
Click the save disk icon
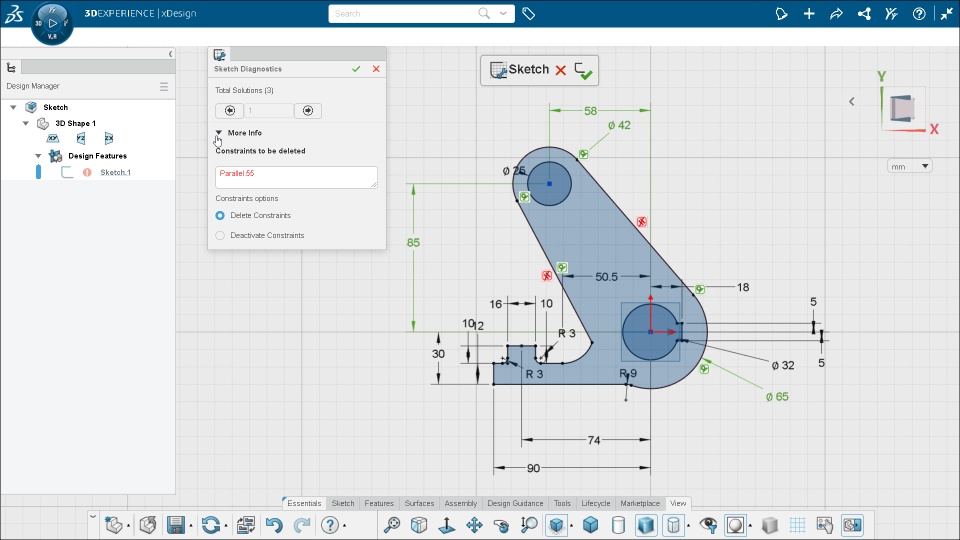point(176,525)
